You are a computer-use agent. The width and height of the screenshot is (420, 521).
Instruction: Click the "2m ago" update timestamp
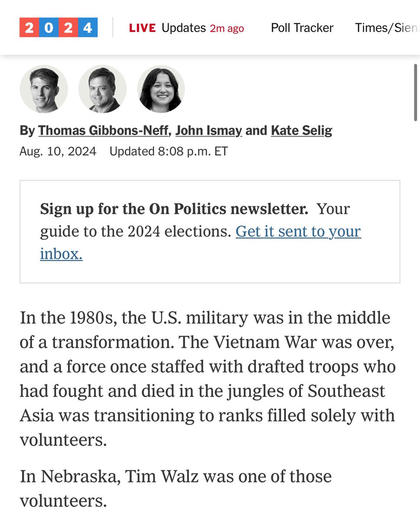pos(226,29)
